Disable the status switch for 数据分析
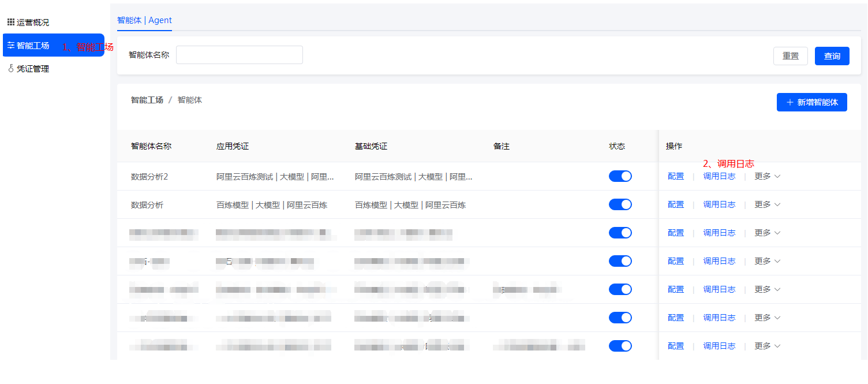The width and height of the screenshot is (868, 384). (x=620, y=204)
